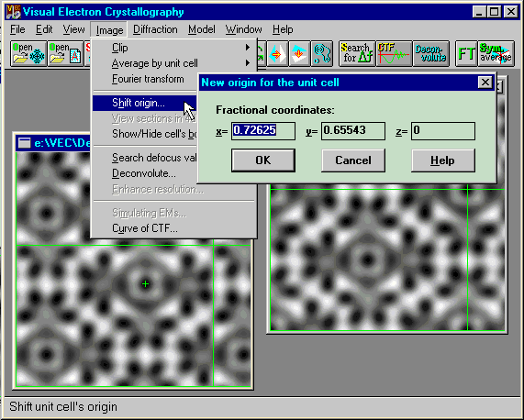524x420 pixels.
Task: Click the horizontal flip arrow toolbar icon
Action: click(x=277, y=54)
